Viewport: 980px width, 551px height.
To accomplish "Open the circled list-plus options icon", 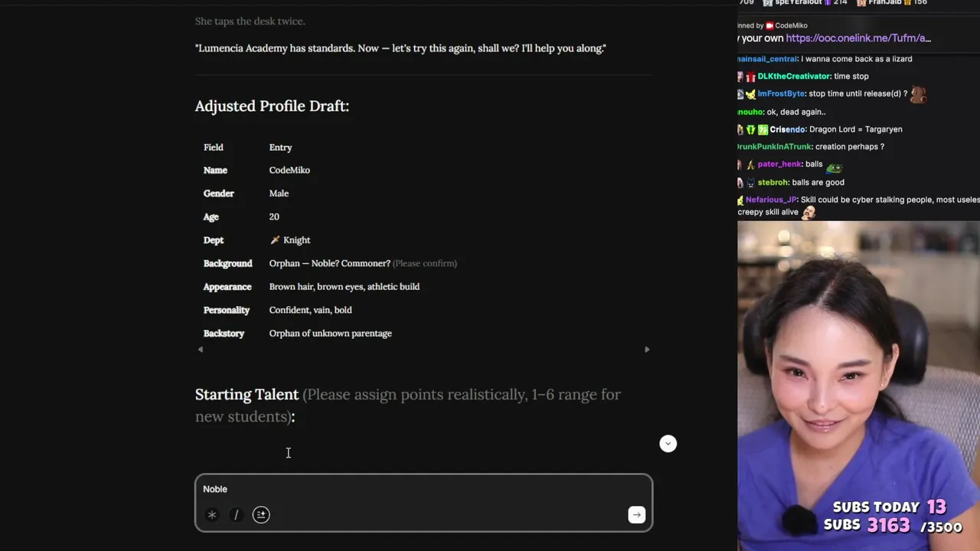I will click(261, 515).
